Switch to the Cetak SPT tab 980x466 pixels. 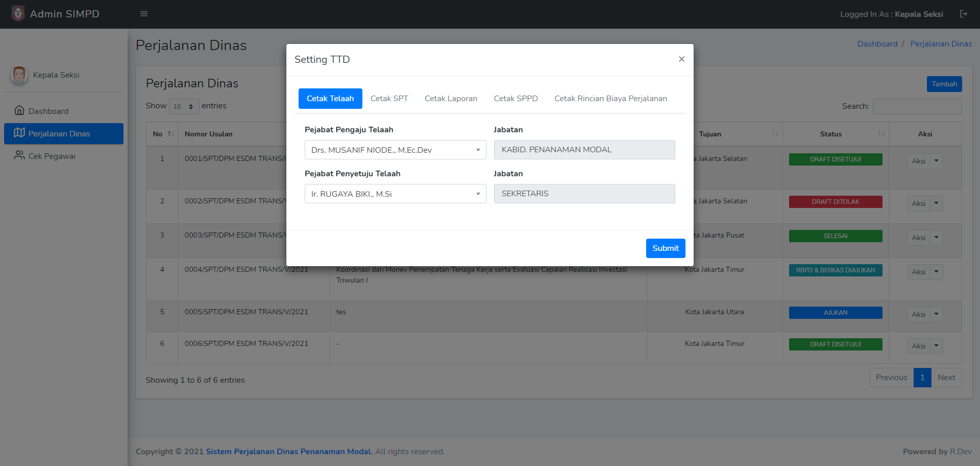389,98
